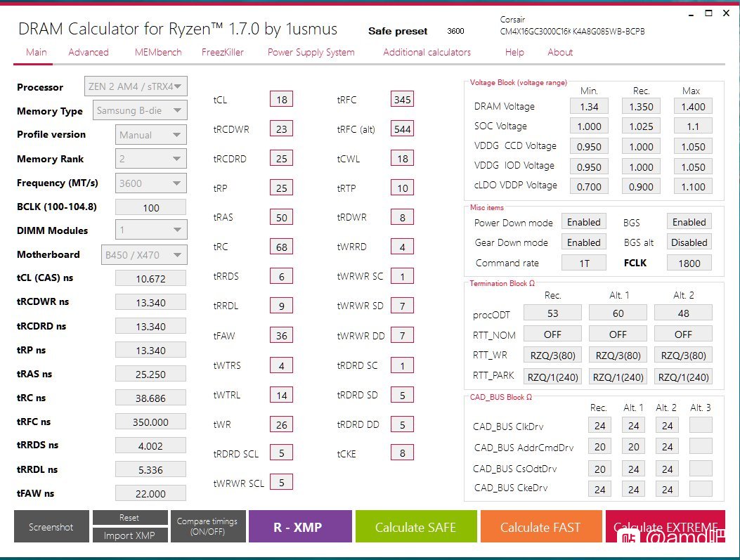Select the tRAS timing value box

282,218
